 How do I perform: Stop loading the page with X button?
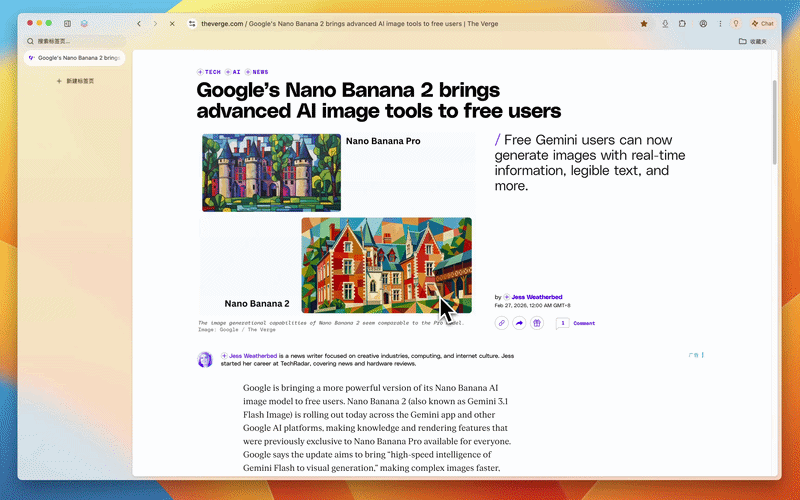click(172, 23)
